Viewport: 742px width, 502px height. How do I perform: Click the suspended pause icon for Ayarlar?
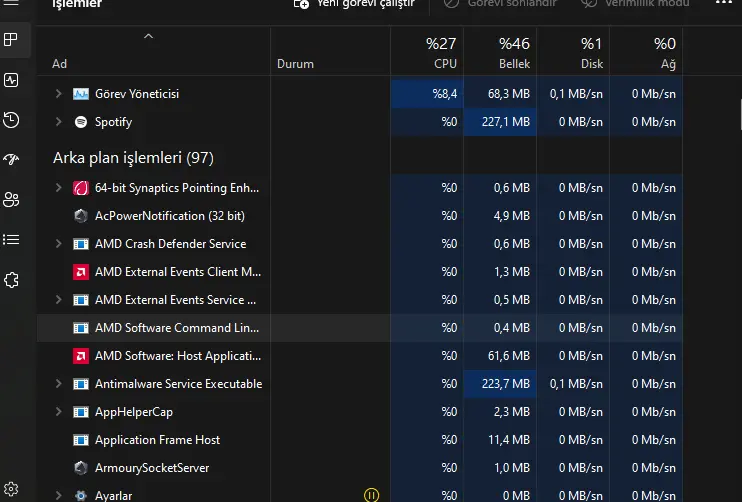371,495
